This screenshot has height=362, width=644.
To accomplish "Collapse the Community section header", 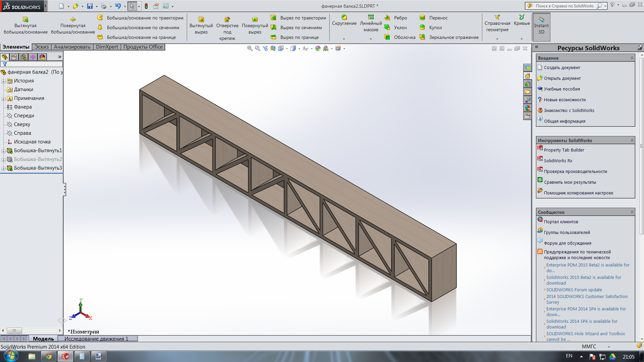I will 632,212.
